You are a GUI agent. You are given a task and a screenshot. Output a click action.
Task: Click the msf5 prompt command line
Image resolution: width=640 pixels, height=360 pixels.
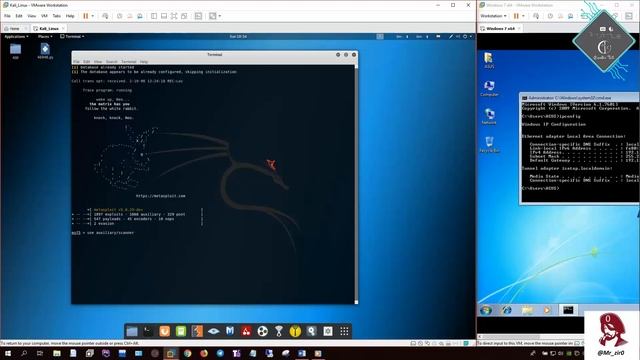point(103,233)
